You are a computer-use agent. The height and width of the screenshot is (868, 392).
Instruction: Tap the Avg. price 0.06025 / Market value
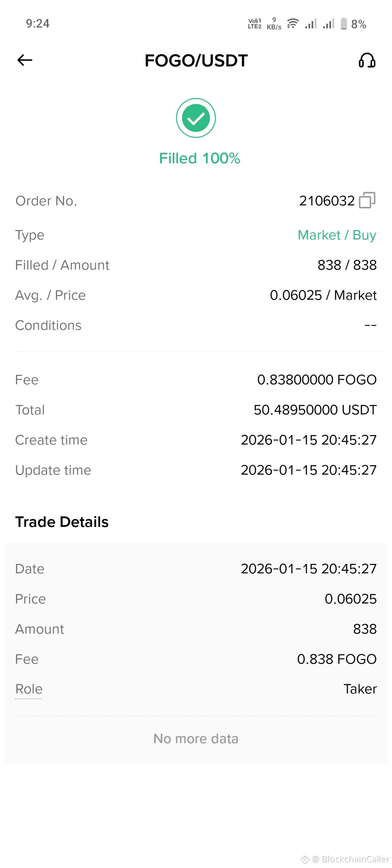point(323,295)
